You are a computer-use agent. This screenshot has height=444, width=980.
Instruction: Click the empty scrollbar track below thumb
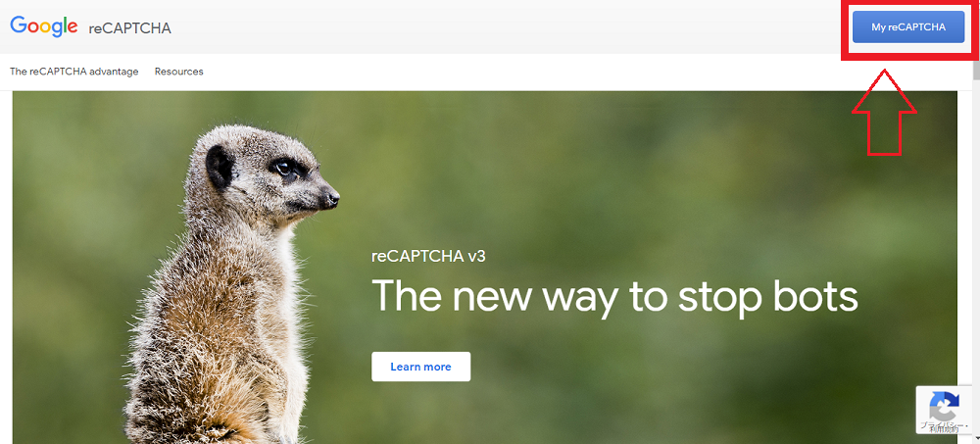click(x=976, y=250)
